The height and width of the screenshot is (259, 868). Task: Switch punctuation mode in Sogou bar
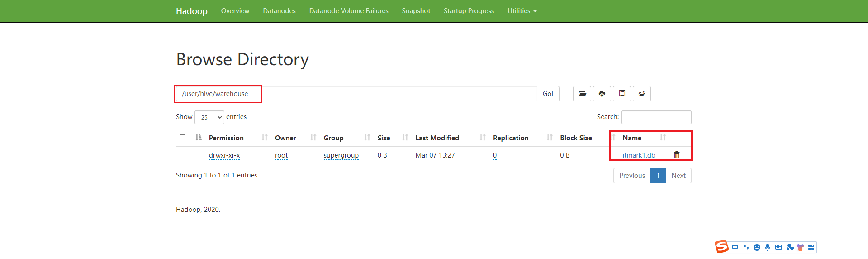[x=746, y=247]
